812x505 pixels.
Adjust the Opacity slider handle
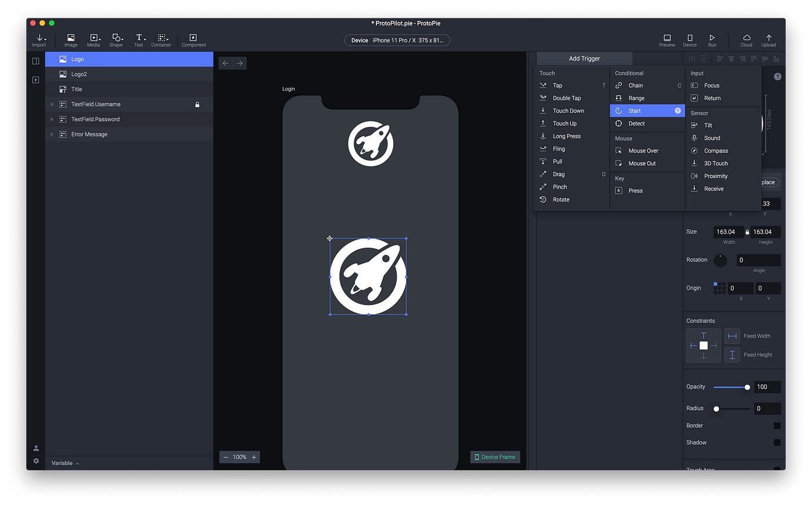(x=747, y=387)
